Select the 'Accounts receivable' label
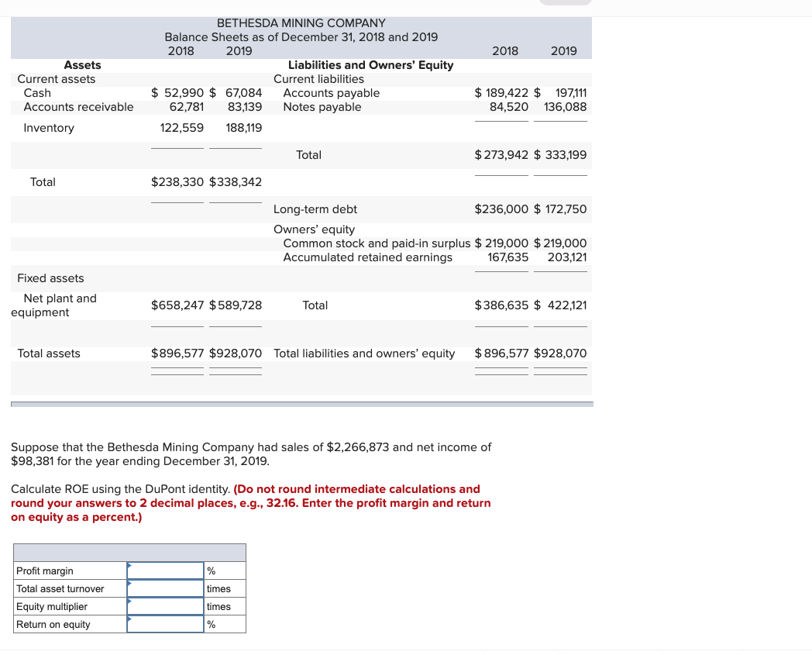812x655 pixels. click(x=78, y=107)
